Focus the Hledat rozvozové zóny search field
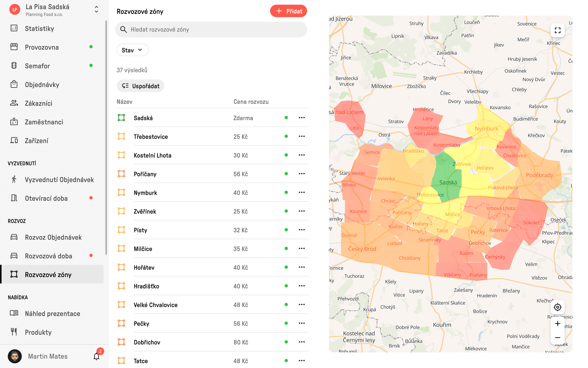 [x=211, y=29]
